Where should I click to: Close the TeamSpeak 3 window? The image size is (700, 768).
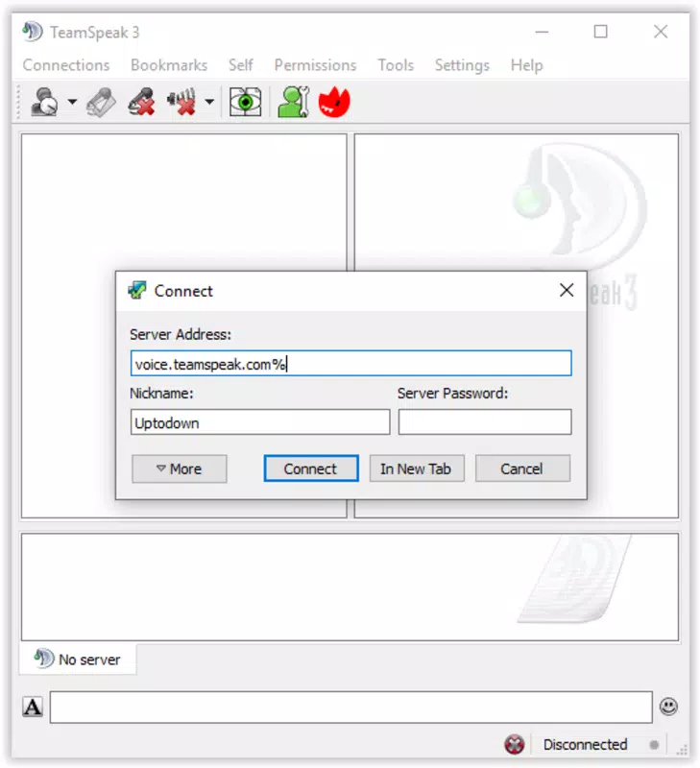pos(661,32)
